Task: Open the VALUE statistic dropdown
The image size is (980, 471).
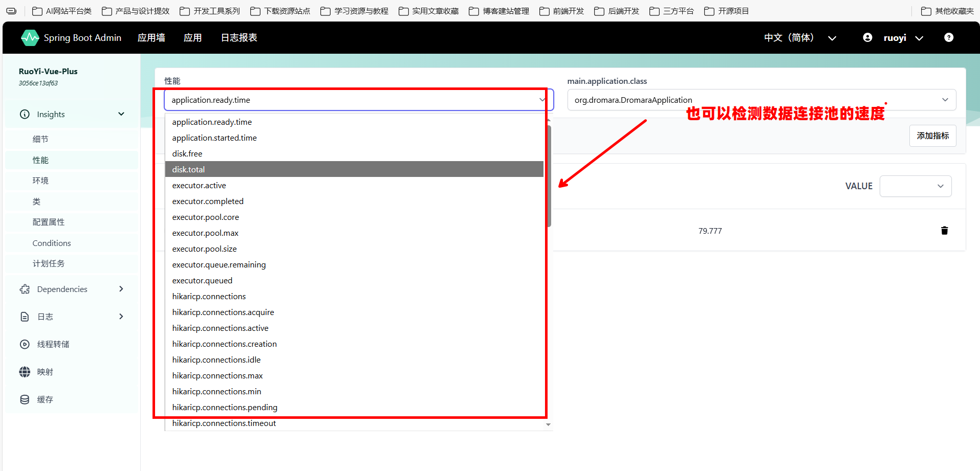Action: pos(915,186)
